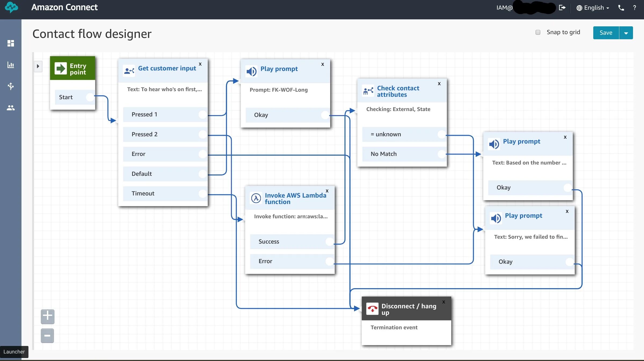Click Get customer input Error connector
Viewport: 644px width, 361px height.
click(203, 154)
